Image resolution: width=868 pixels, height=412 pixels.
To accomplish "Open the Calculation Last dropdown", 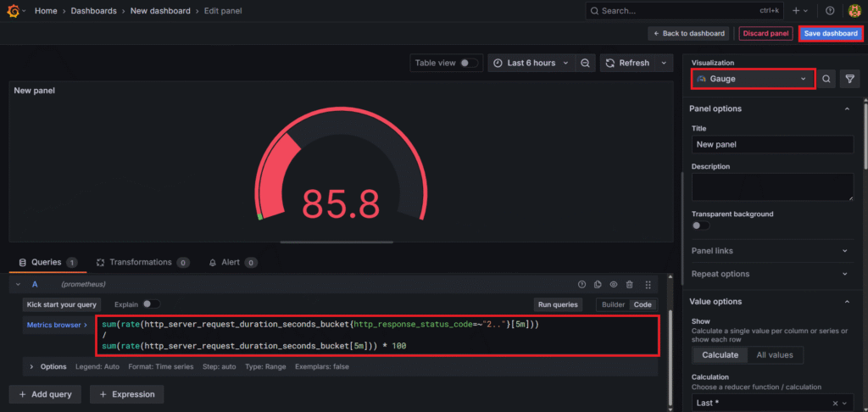I will point(772,403).
